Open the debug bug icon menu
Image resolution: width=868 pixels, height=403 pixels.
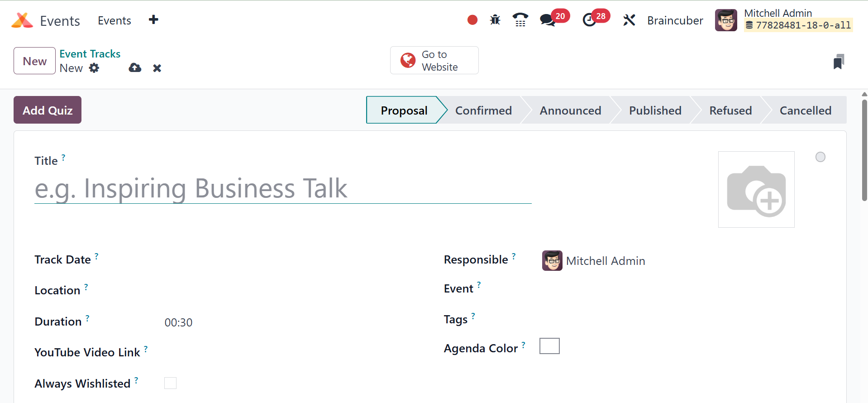click(495, 20)
